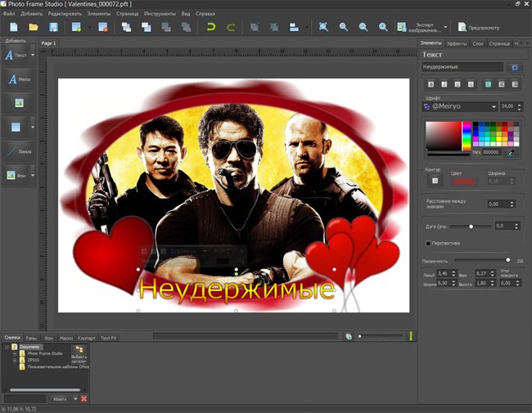The width and height of the screenshot is (532, 413).
Task: Open the Фон background dropdown arrow
Action: coord(33,175)
